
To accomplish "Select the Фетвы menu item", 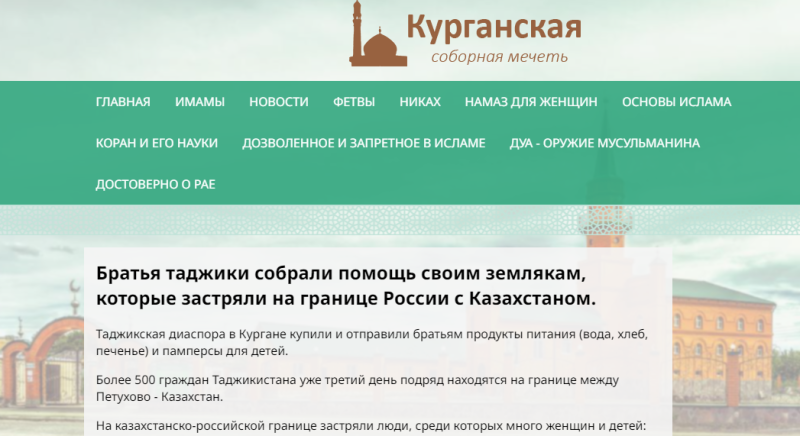I will pos(354,102).
